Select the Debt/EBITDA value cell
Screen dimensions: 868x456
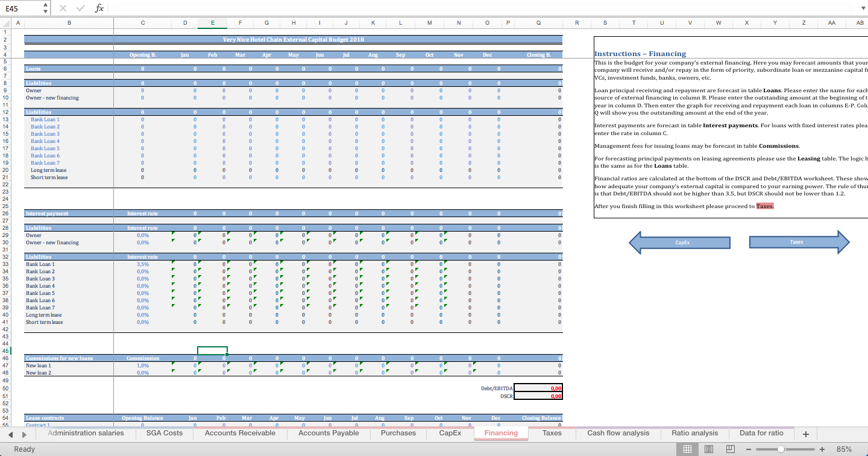(x=538, y=388)
